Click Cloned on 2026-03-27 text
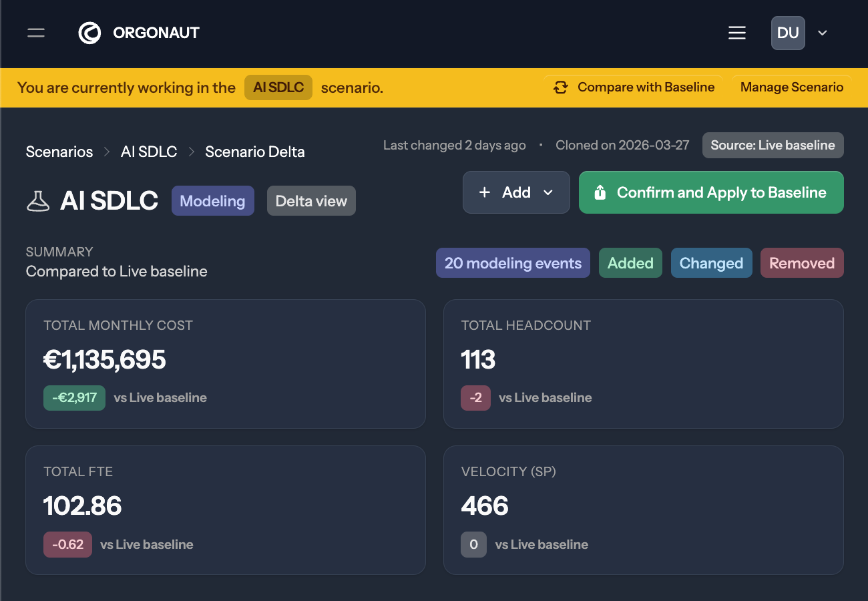Image resolution: width=868 pixels, height=601 pixels. (x=622, y=146)
